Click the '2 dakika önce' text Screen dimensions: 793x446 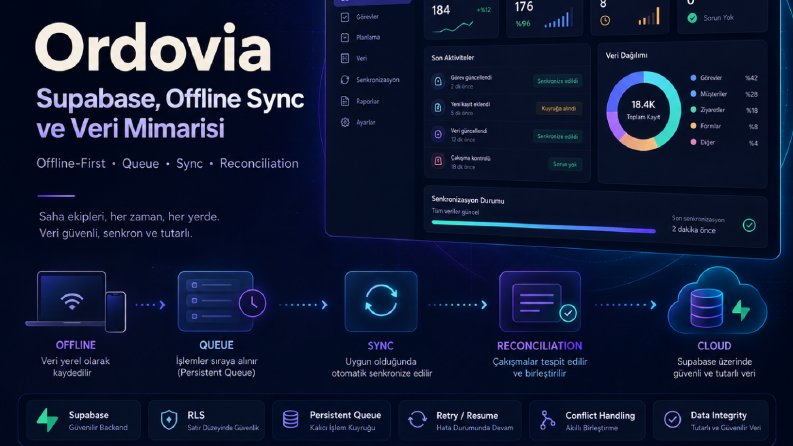pos(693,230)
